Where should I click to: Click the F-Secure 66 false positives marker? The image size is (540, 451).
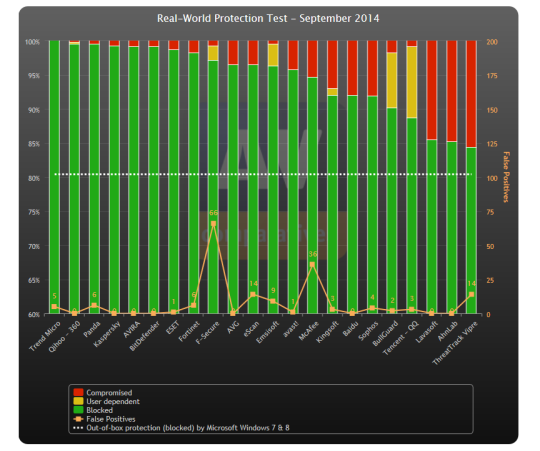[214, 223]
